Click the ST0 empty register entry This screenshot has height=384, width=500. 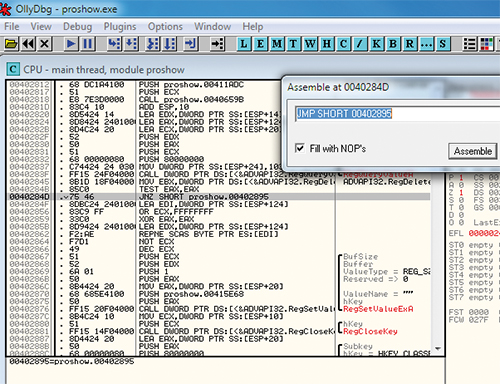471,245
